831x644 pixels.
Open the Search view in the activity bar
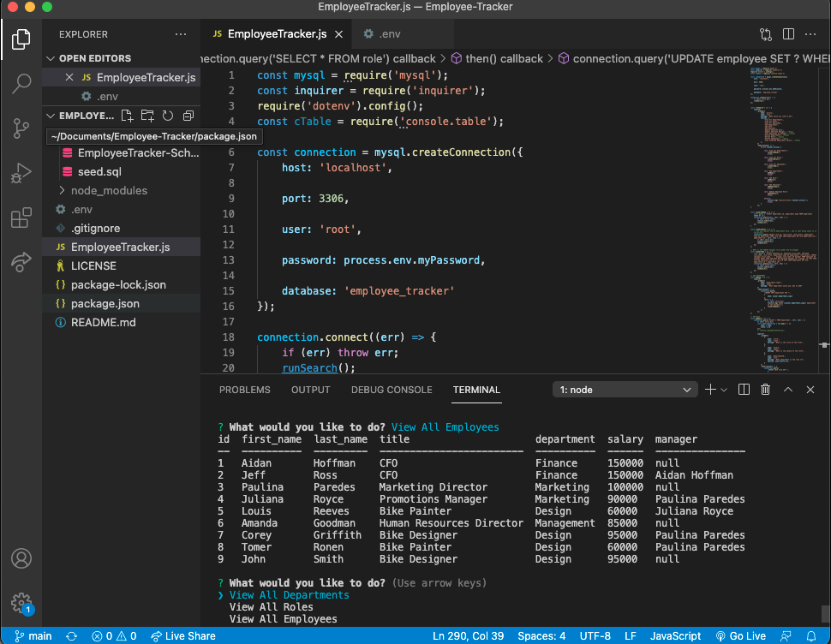21,83
